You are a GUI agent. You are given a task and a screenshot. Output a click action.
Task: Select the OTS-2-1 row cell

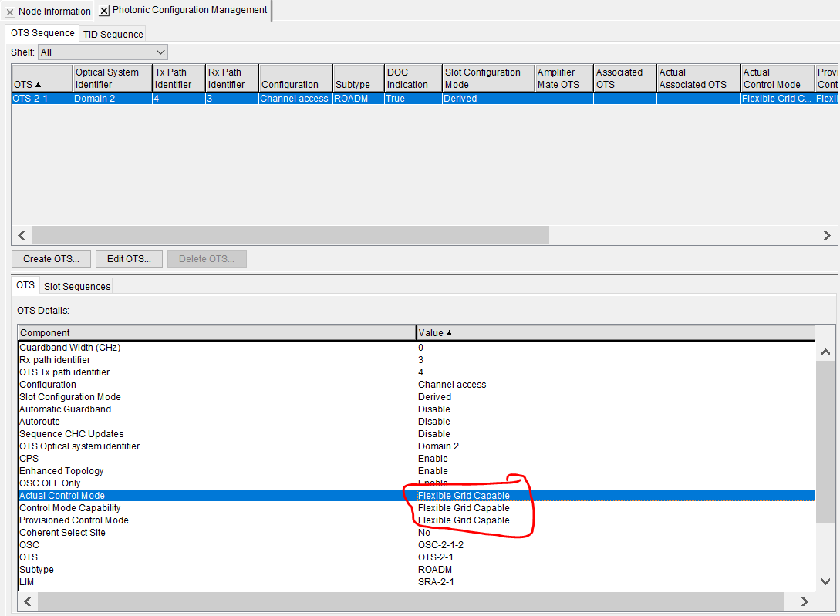point(42,99)
